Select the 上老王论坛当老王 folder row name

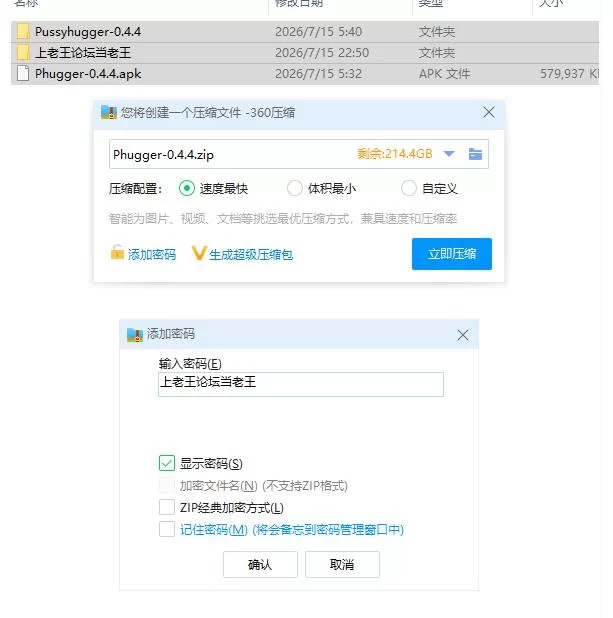pyautogui.click(x=83, y=53)
